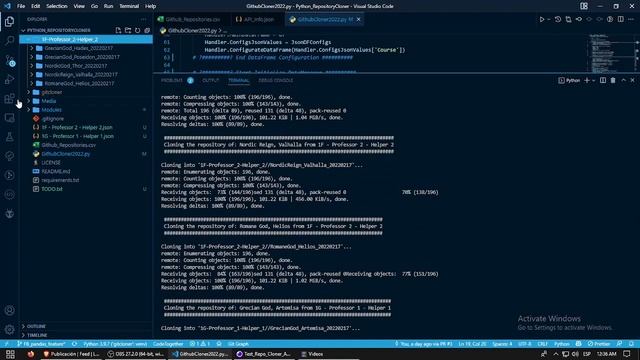Collapse the 1F-Professor_2-Helper_2 folder
The width and height of the screenshot is (640, 360).
point(86,39)
